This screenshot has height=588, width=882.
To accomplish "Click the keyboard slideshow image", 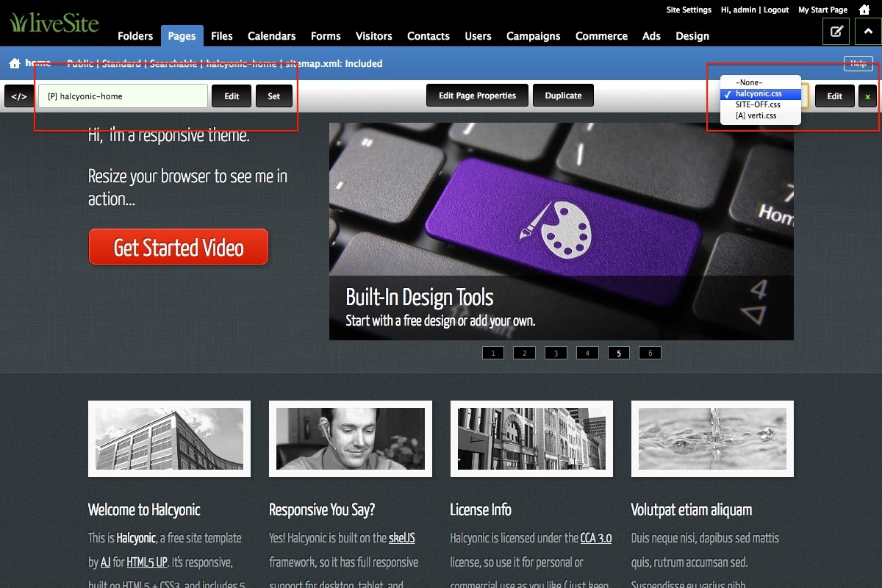I will click(x=562, y=231).
